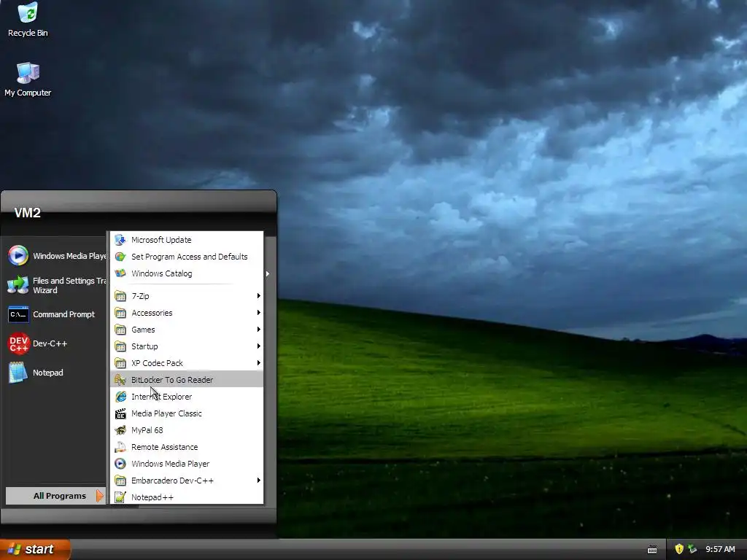Click the Remote Assistance icon
This screenshot has width=747, height=560.
[120, 447]
